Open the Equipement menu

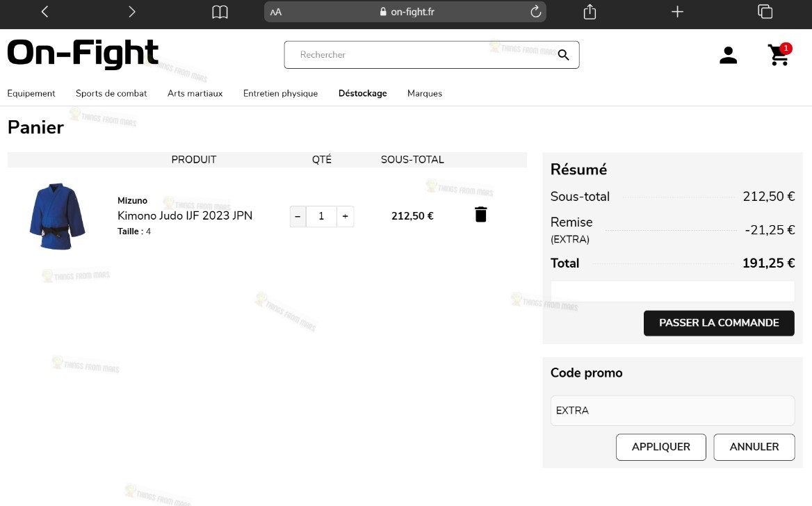(31, 93)
